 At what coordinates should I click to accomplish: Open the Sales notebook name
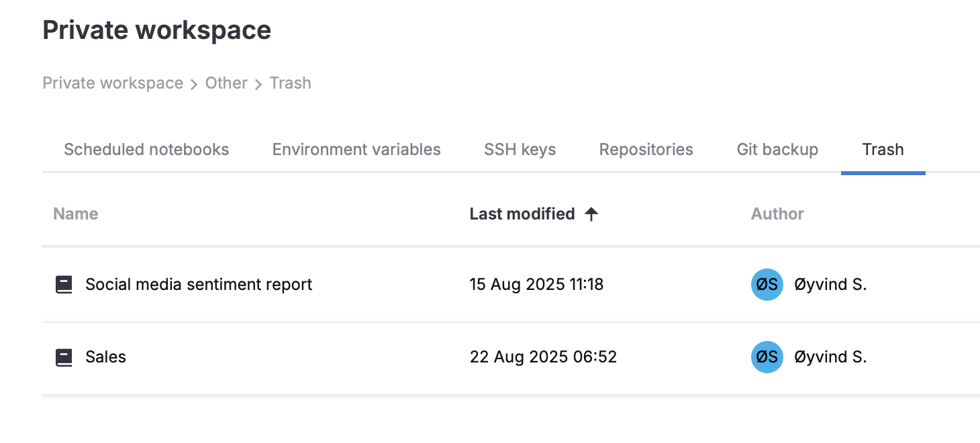point(105,357)
